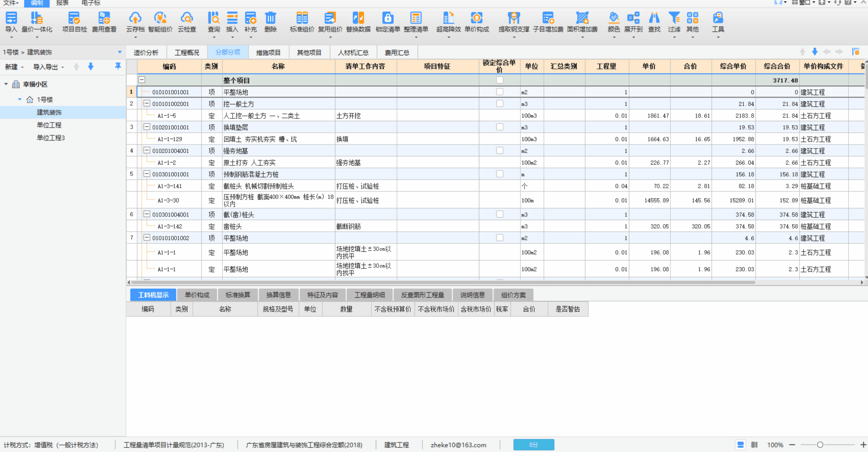Click the 锁定清单 lock icon
The height and width of the screenshot is (452, 868).
[x=387, y=18]
